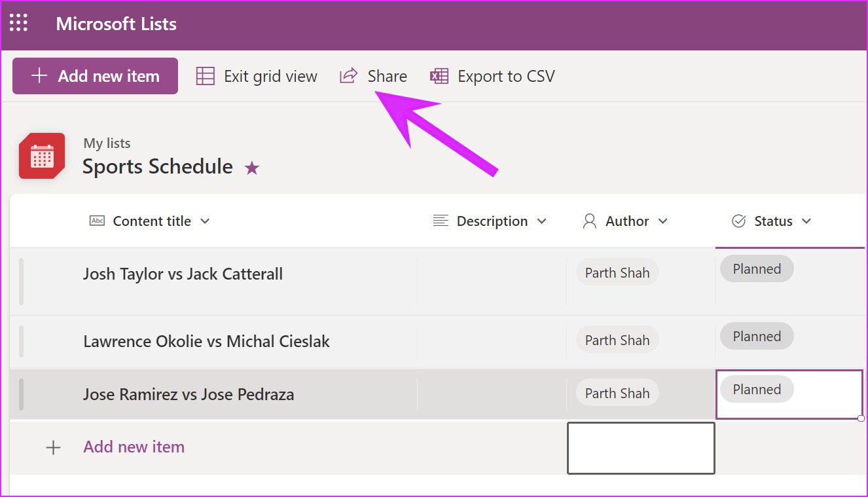
Task: Click the purple Add new item button
Action: 95,76
